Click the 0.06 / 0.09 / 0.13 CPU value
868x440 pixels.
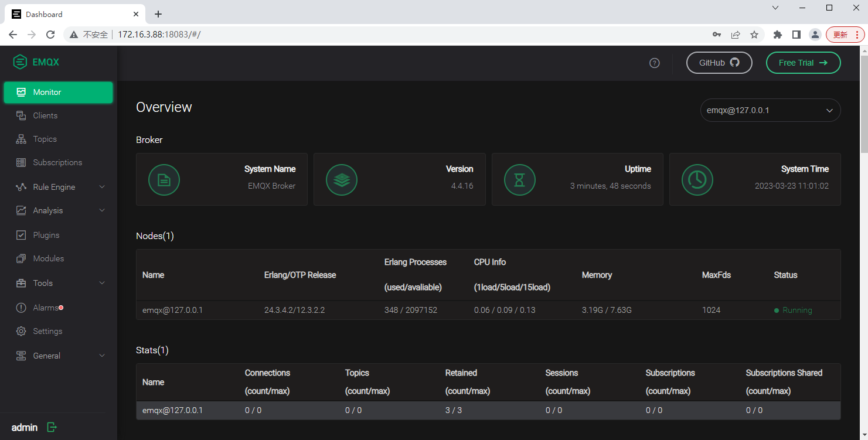[505, 310]
